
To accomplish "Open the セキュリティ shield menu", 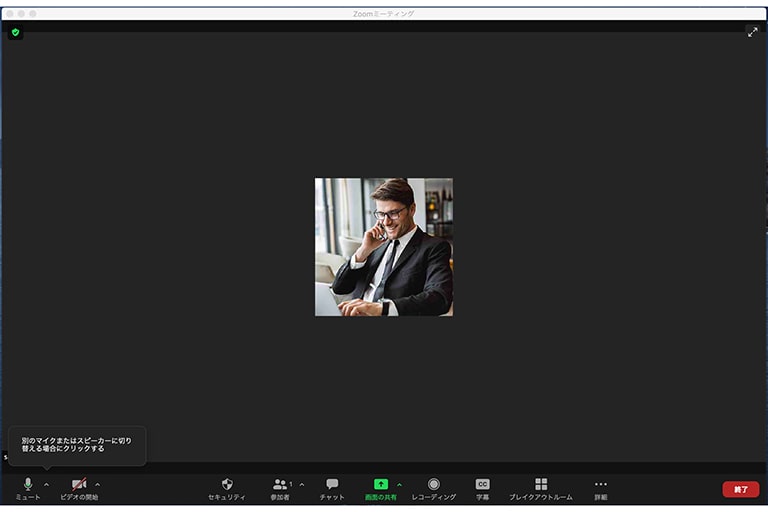I will click(227, 489).
